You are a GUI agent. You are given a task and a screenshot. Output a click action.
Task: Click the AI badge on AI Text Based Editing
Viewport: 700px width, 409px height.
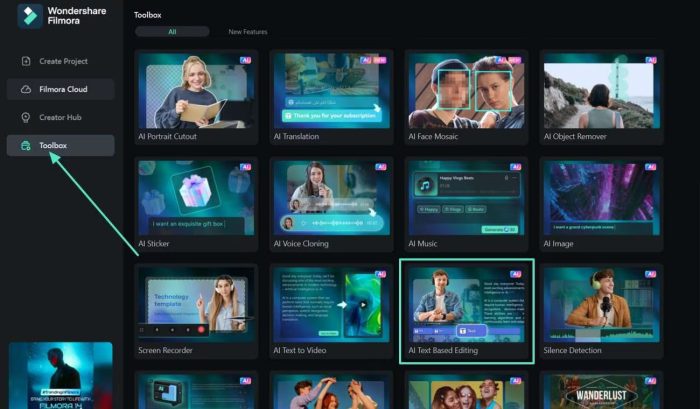point(516,274)
